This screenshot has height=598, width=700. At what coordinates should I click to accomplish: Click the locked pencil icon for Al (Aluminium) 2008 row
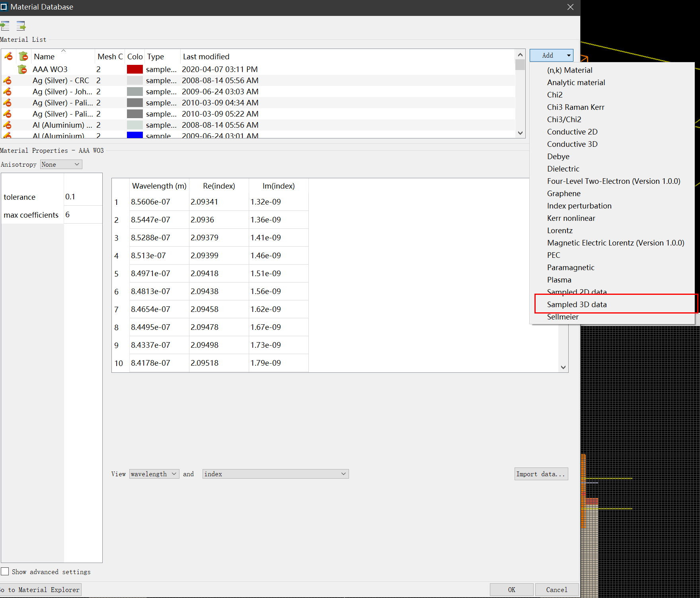pyautogui.click(x=7, y=125)
